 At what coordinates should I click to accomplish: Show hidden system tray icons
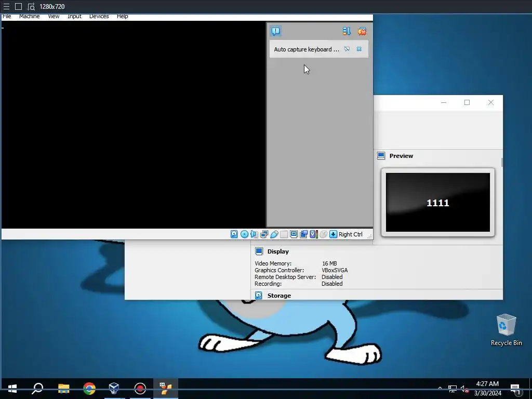point(440,388)
